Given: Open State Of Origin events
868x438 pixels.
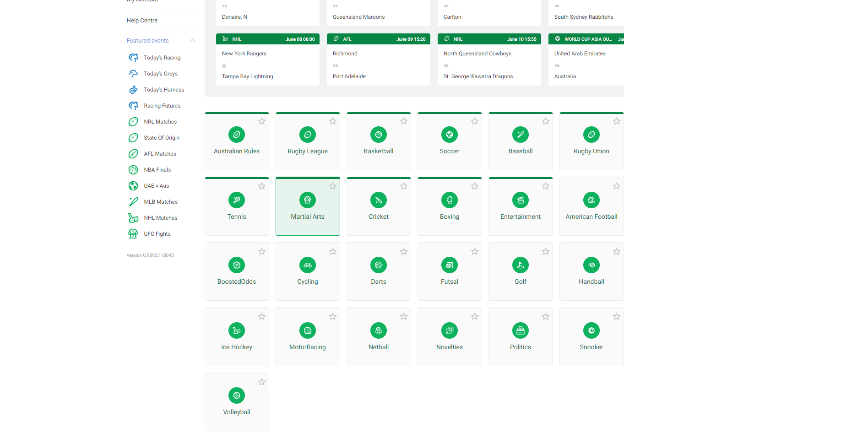Looking at the screenshot, I should (161, 138).
